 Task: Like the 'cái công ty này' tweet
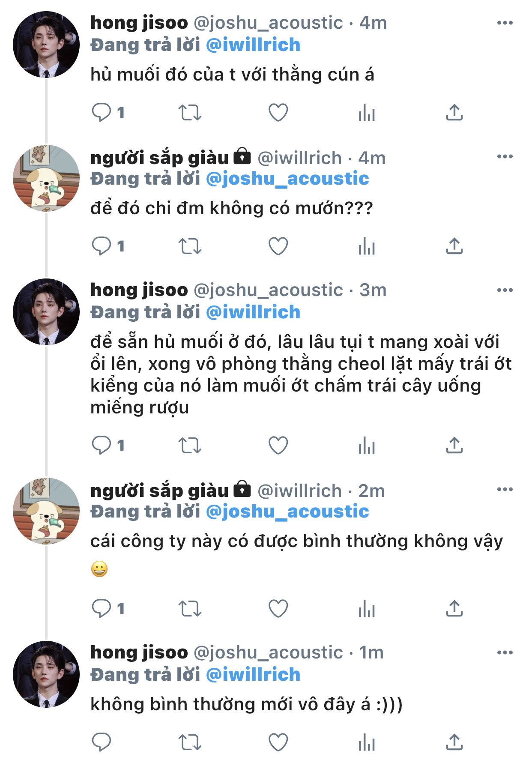pyautogui.click(x=278, y=608)
